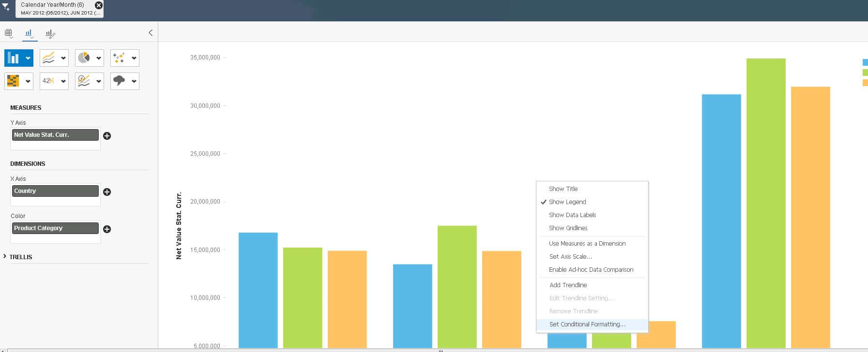Select the 42K numeric point chart icon
Screen dimensions: 868x352
[x=48, y=81]
